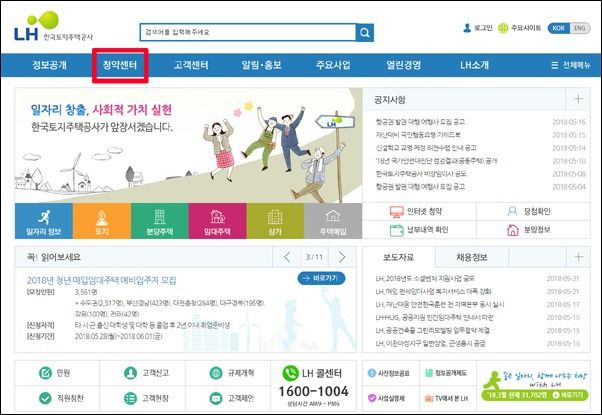Switch language to KOR
The height and width of the screenshot is (415, 602).
click(559, 28)
